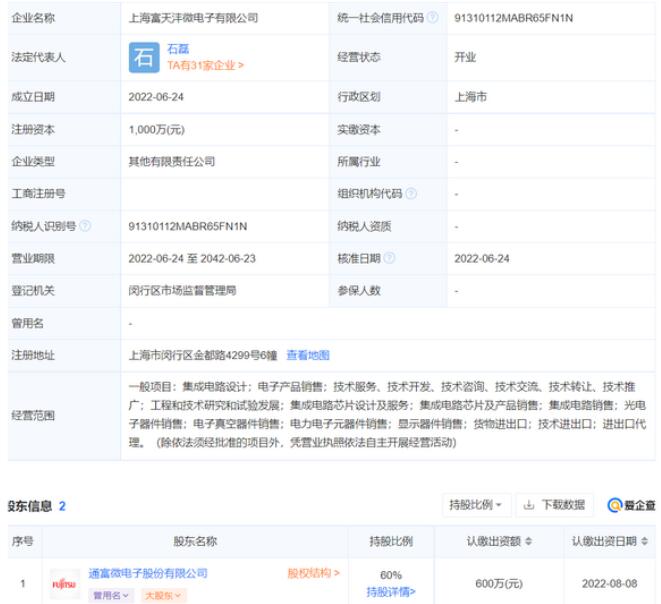Click 股东名称 column header

[195, 541]
